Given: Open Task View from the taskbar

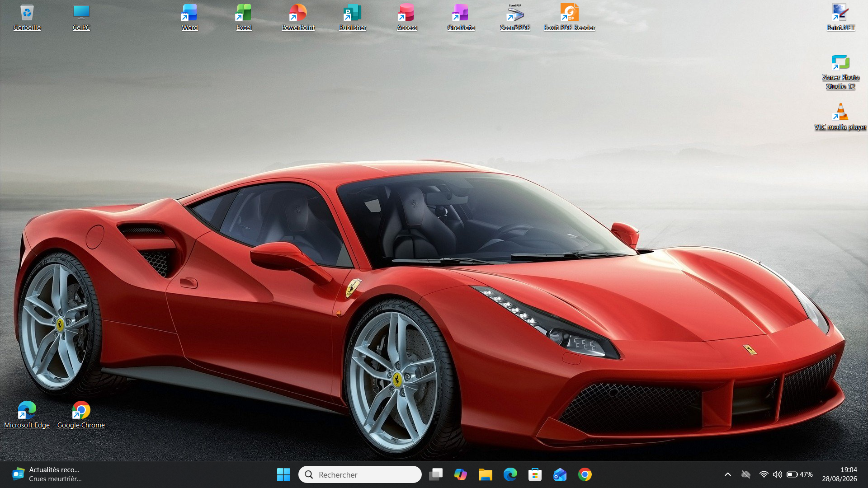Looking at the screenshot, I should pyautogui.click(x=436, y=474).
